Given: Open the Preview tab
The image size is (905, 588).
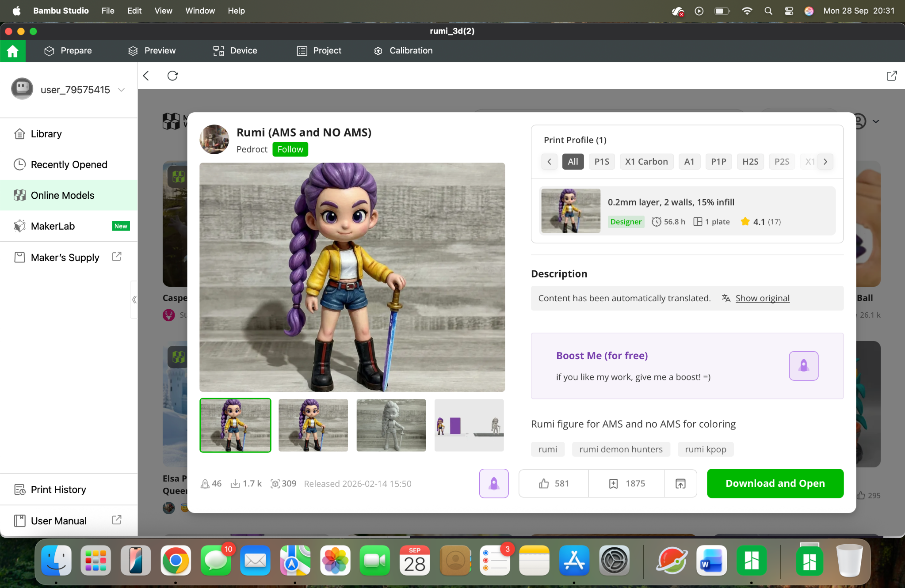Looking at the screenshot, I should [x=152, y=51].
